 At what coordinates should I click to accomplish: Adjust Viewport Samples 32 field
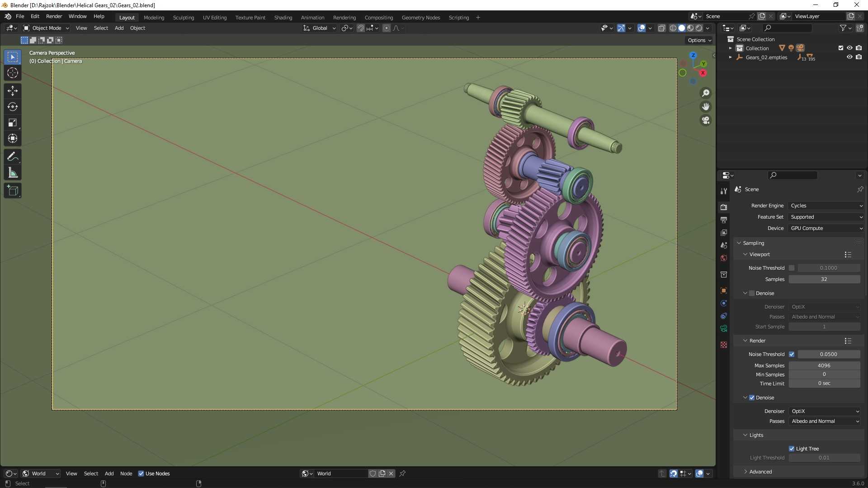click(x=824, y=279)
